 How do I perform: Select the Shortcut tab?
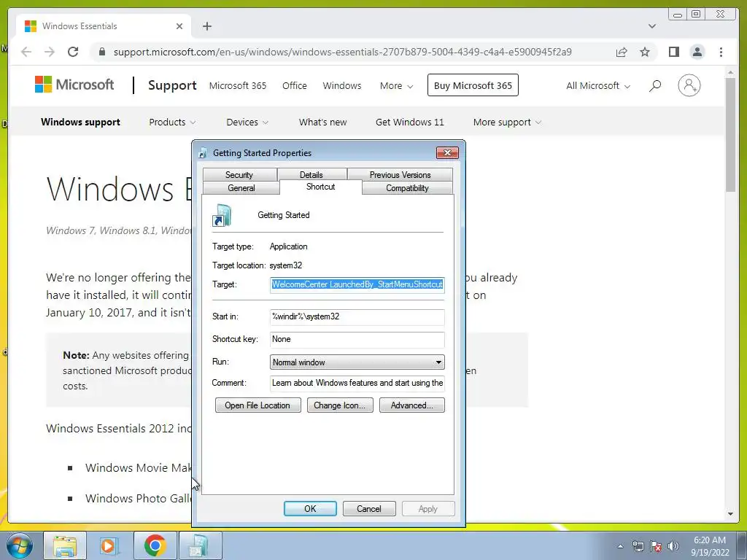321,187
